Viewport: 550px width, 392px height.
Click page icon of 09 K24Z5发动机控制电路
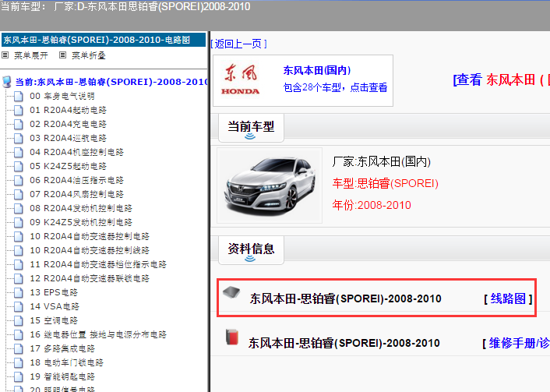point(19,222)
